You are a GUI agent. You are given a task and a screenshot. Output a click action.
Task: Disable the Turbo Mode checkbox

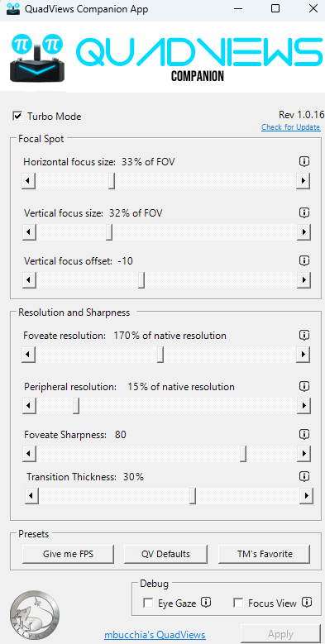pos(17,117)
